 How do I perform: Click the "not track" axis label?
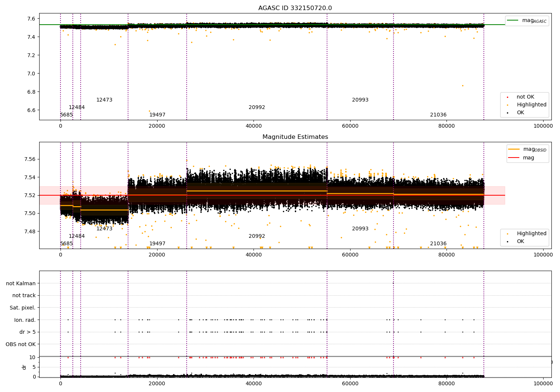(24, 296)
